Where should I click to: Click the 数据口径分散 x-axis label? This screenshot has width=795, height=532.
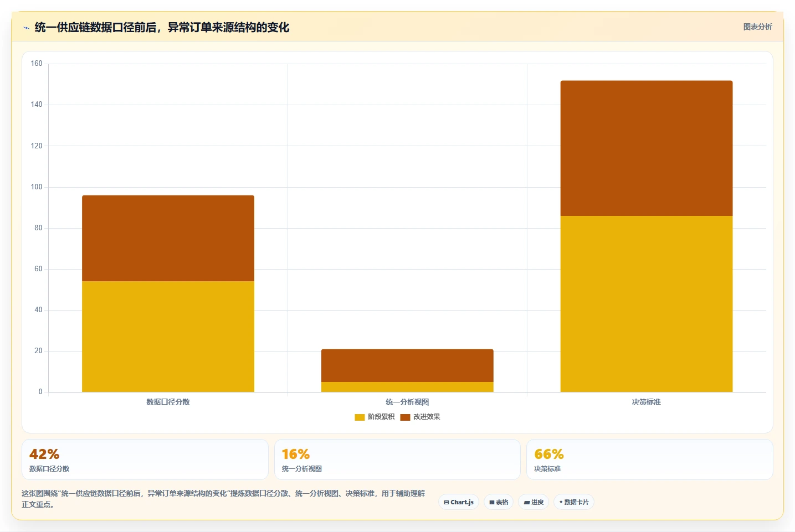(x=168, y=402)
